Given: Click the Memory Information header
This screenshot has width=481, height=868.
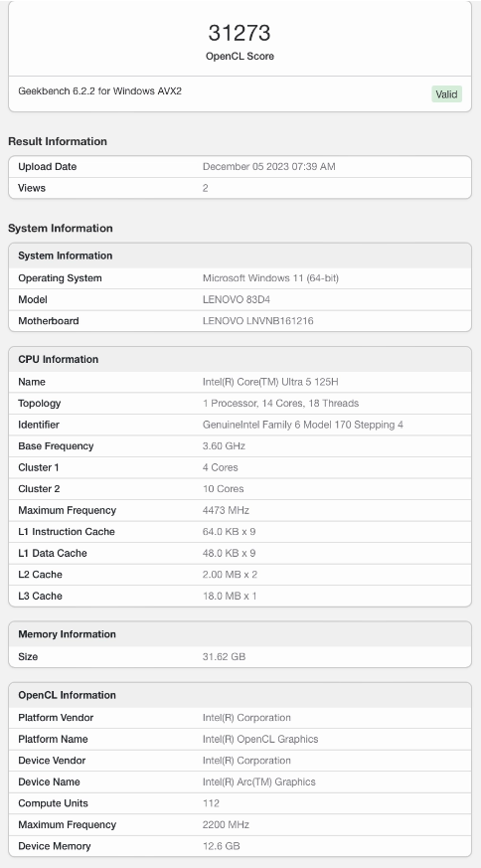Looking at the screenshot, I should coord(240,634).
